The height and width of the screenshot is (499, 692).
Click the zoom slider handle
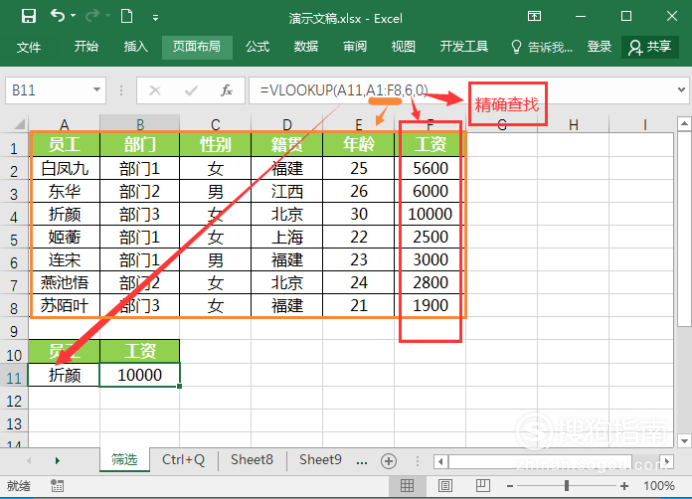pos(567,486)
